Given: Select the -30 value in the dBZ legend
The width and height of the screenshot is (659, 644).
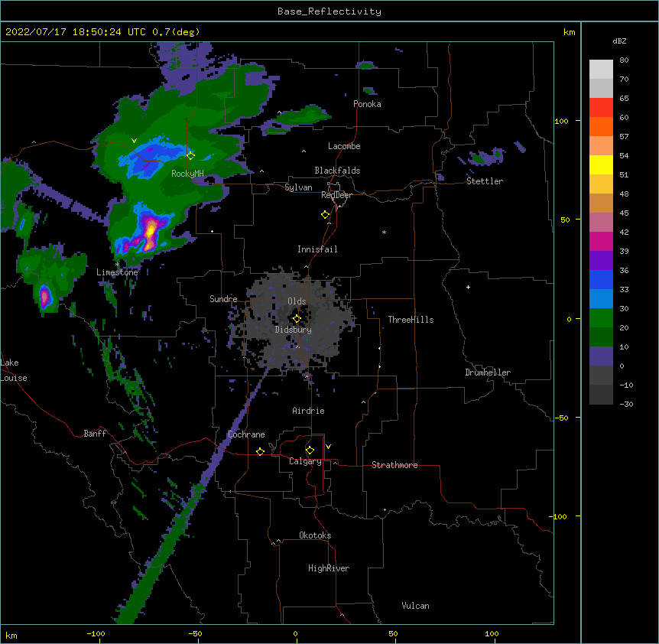Looking at the screenshot, I should point(626,404).
